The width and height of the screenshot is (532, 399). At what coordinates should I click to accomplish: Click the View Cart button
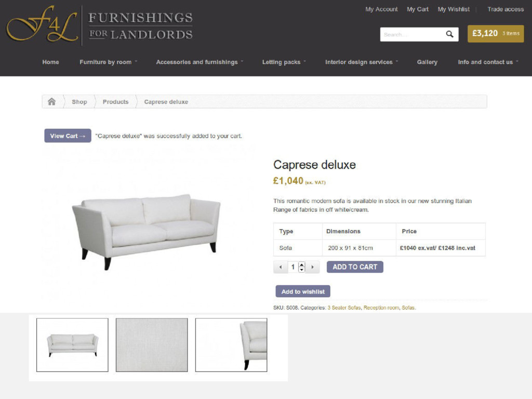point(68,136)
